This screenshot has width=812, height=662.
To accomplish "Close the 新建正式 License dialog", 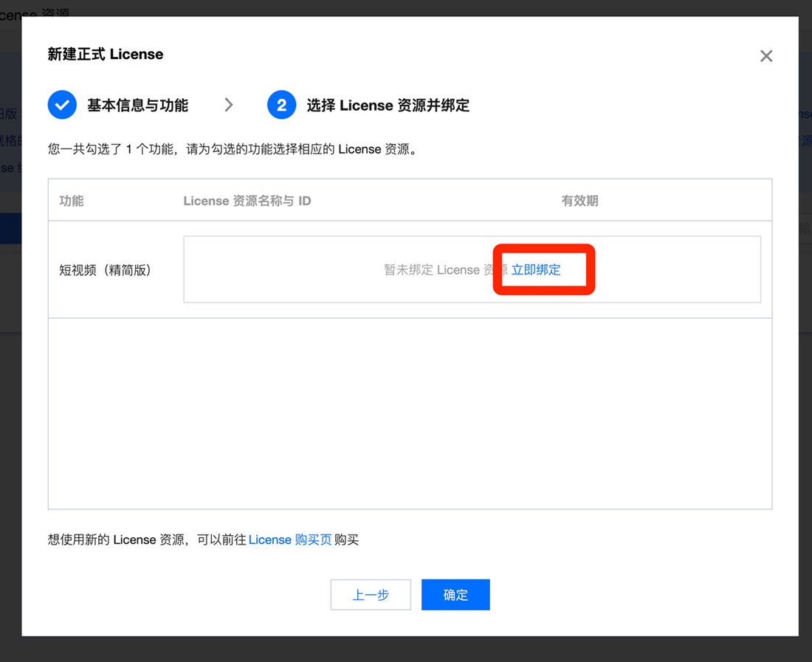I will (766, 56).
